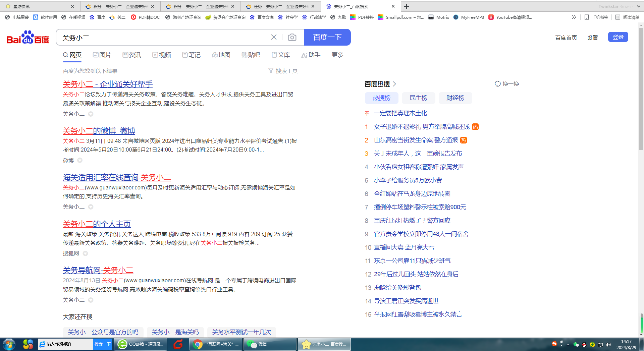Switch to the 资讯 search tab
Viewport: 644px width, 351px height.
coord(132,55)
